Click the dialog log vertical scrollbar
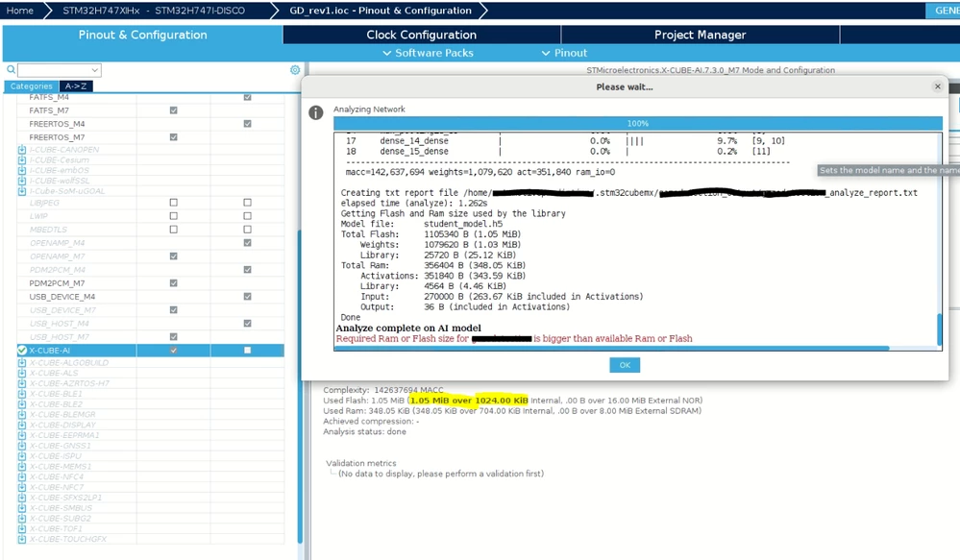This screenshot has height=560, width=960. coord(939,329)
